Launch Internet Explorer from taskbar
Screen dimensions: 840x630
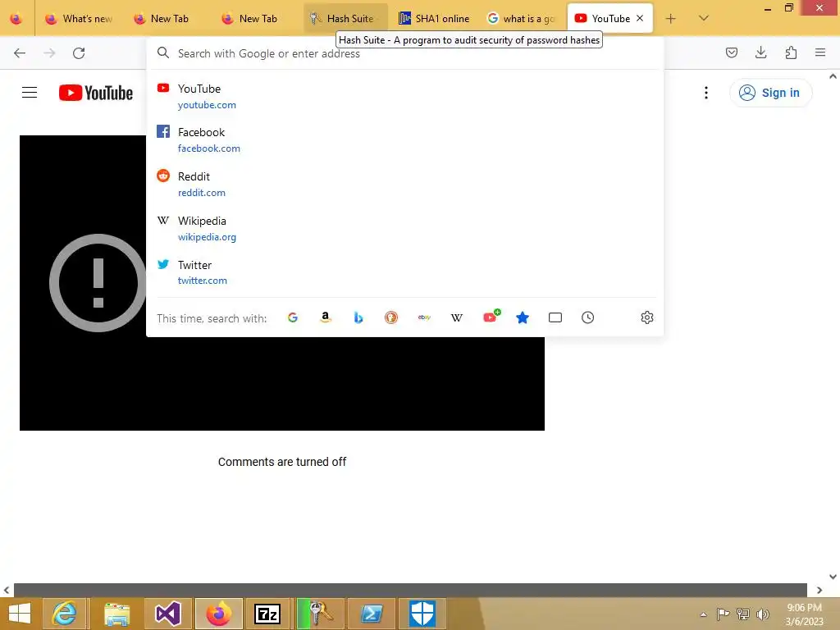coord(64,614)
